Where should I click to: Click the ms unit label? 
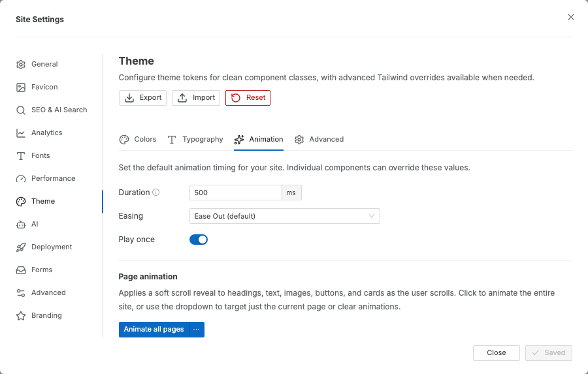tap(291, 193)
